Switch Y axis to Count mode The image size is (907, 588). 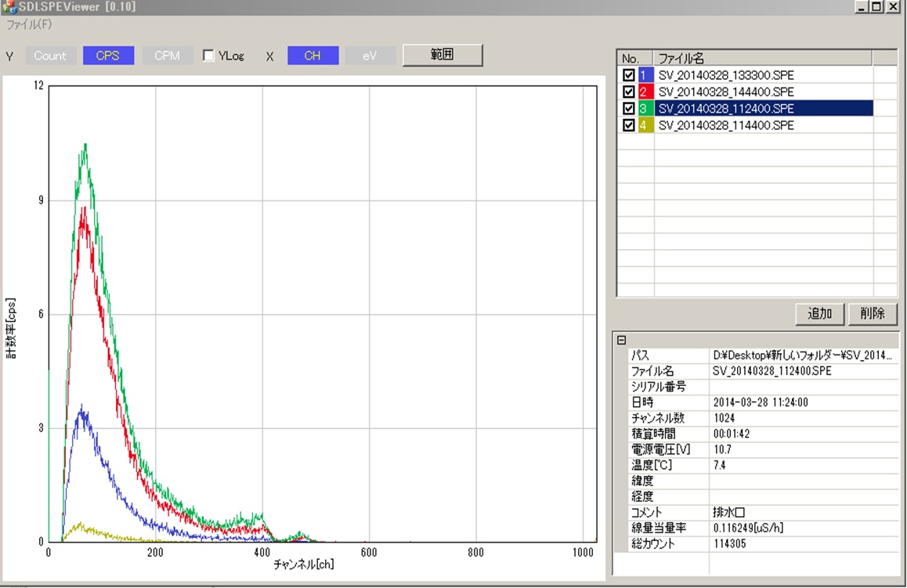50,56
